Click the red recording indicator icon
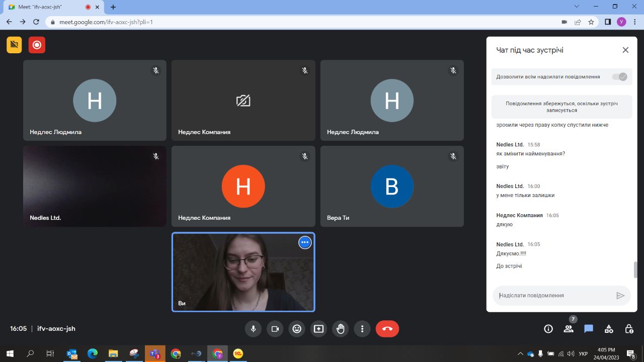 (37, 45)
